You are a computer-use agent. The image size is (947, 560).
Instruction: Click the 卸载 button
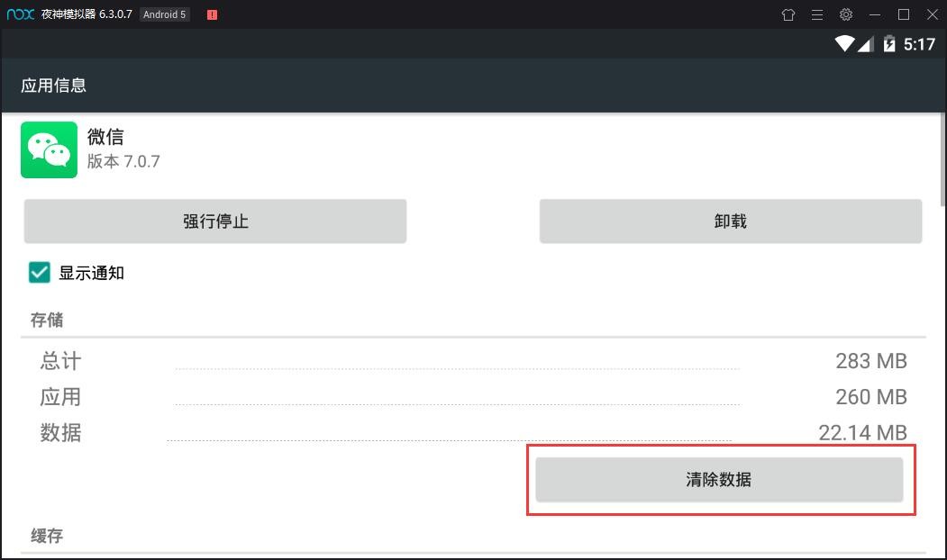[x=731, y=221]
